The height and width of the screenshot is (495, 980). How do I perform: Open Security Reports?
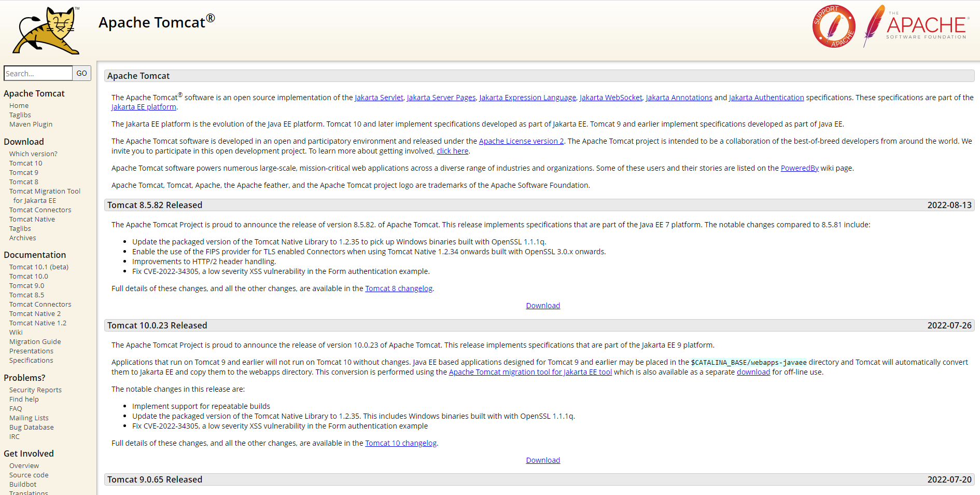pos(35,390)
